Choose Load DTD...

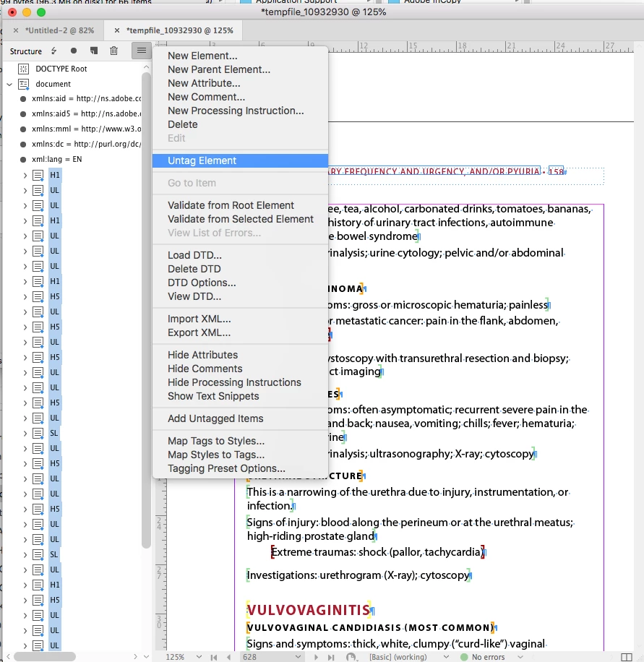pyautogui.click(x=194, y=255)
